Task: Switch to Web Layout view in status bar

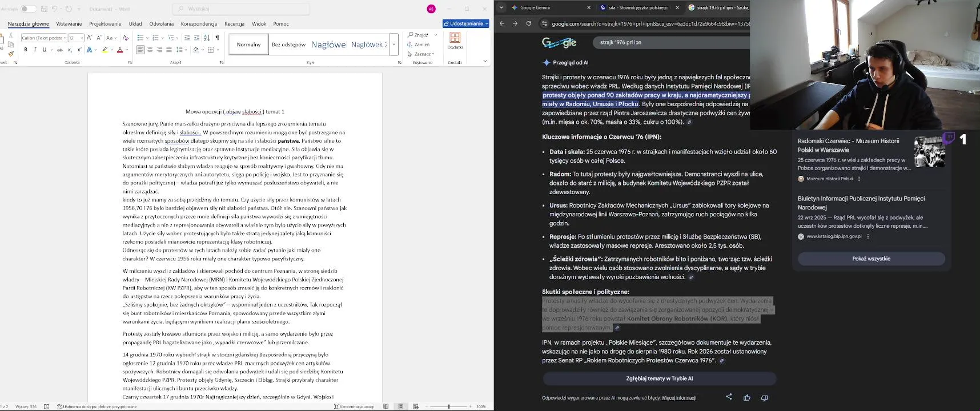Action: pyautogui.click(x=416, y=406)
